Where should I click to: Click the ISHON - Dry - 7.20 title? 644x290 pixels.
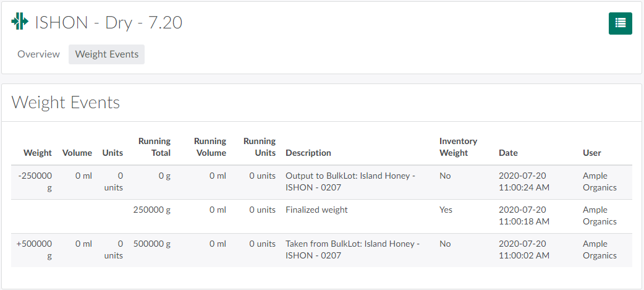[108, 22]
